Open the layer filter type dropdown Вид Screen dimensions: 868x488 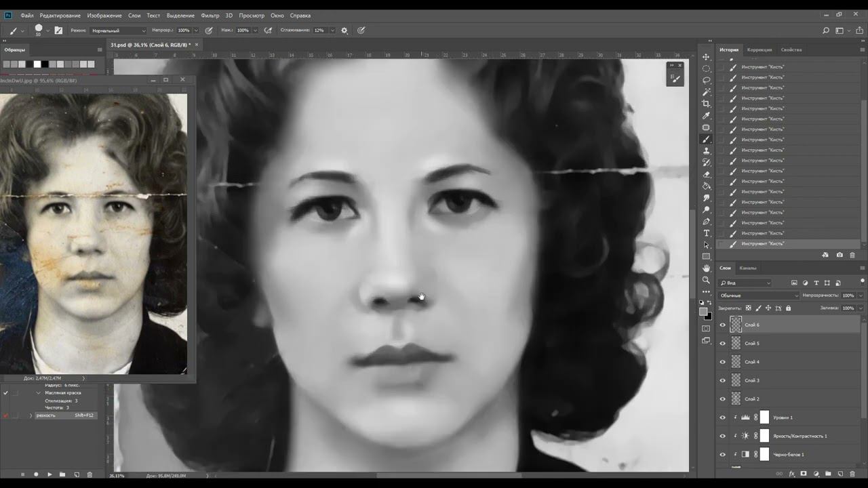(x=745, y=283)
